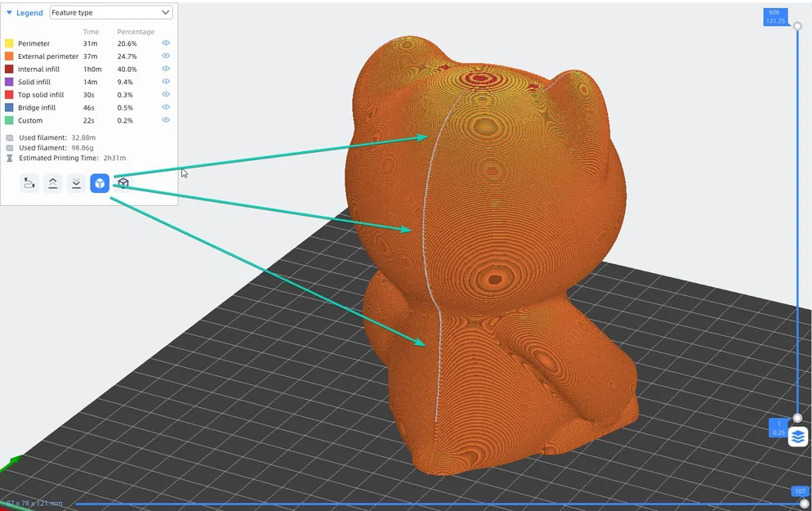The height and width of the screenshot is (511, 812).
Task: Click the 32.88m used filament value
Action: coord(83,138)
